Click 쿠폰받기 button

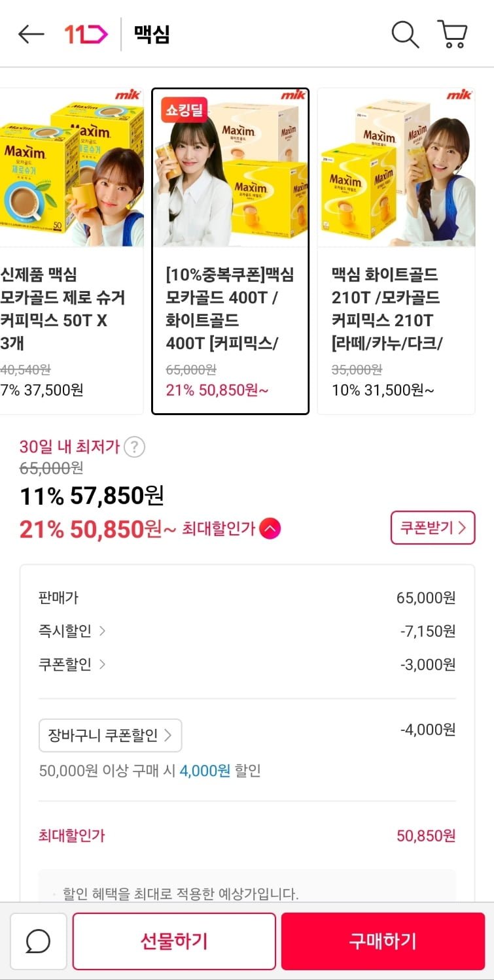pos(432,528)
